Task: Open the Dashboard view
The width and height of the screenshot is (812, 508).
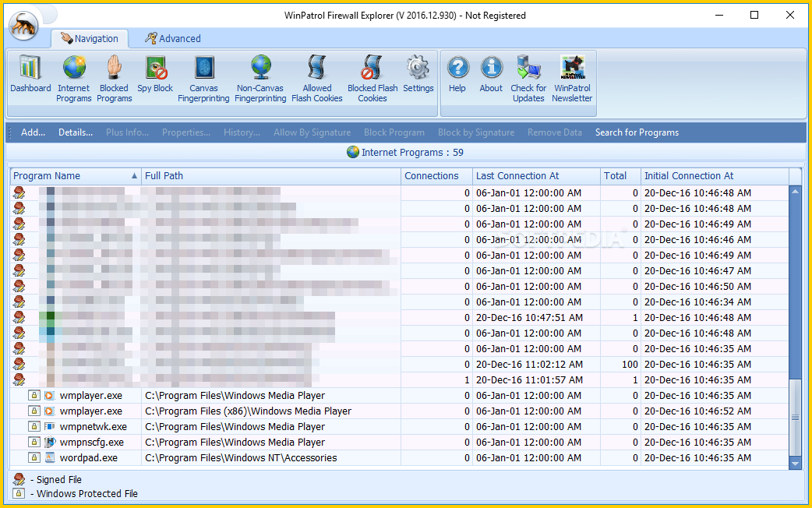Action: (x=30, y=75)
